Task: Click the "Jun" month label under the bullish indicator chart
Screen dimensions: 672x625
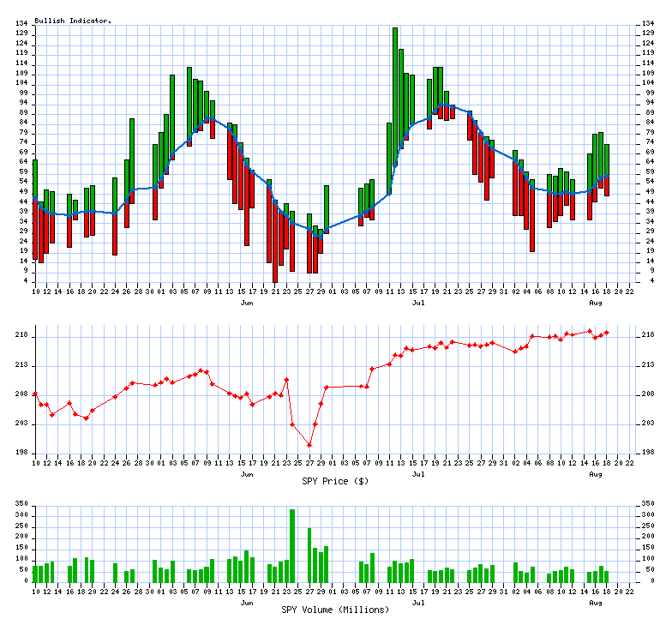Action: (247, 303)
